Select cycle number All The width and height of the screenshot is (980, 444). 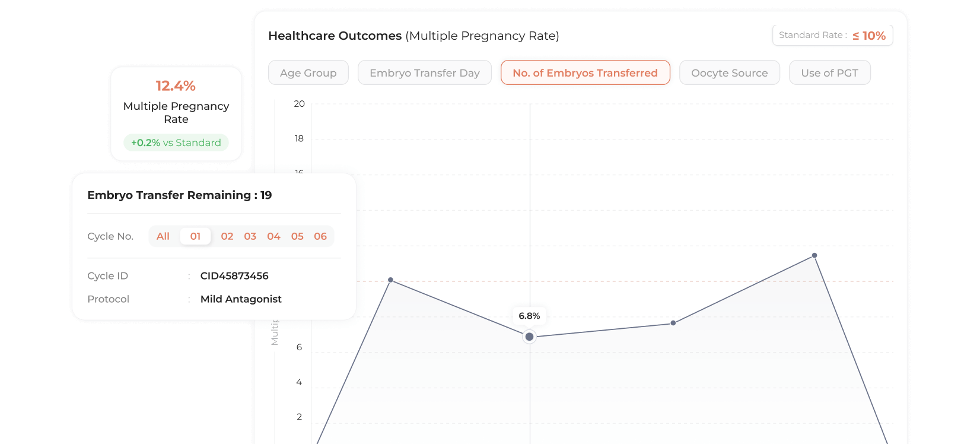pos(163,236)
